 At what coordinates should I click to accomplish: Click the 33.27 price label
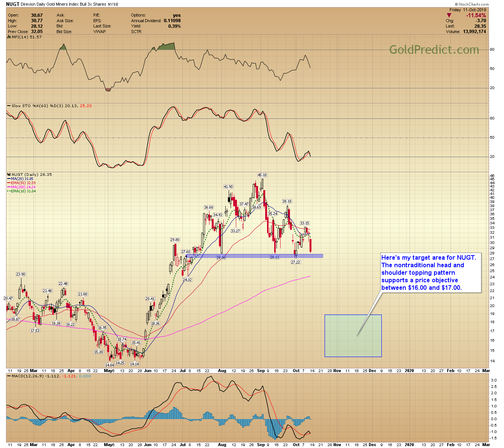pos(235,231)
